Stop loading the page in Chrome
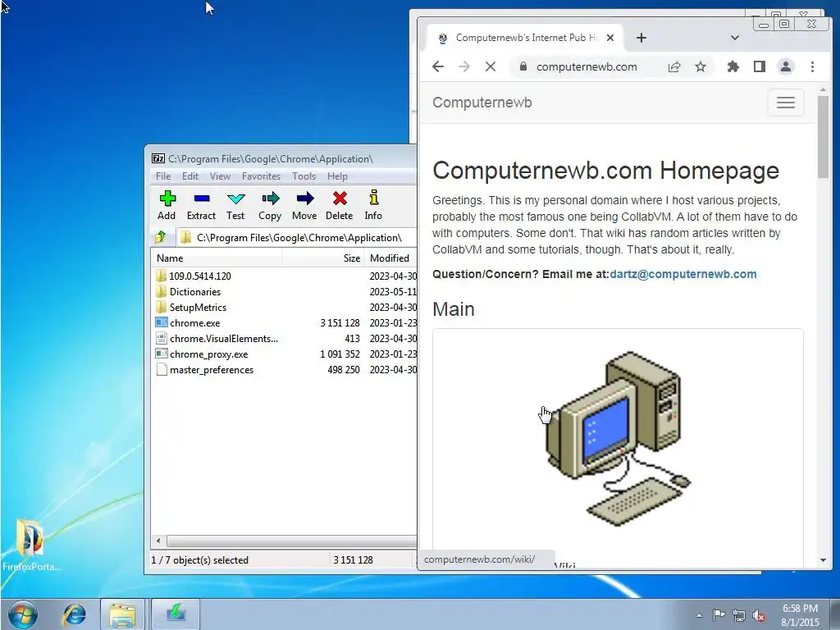This screenshot has height=630, width=840. 491,66
